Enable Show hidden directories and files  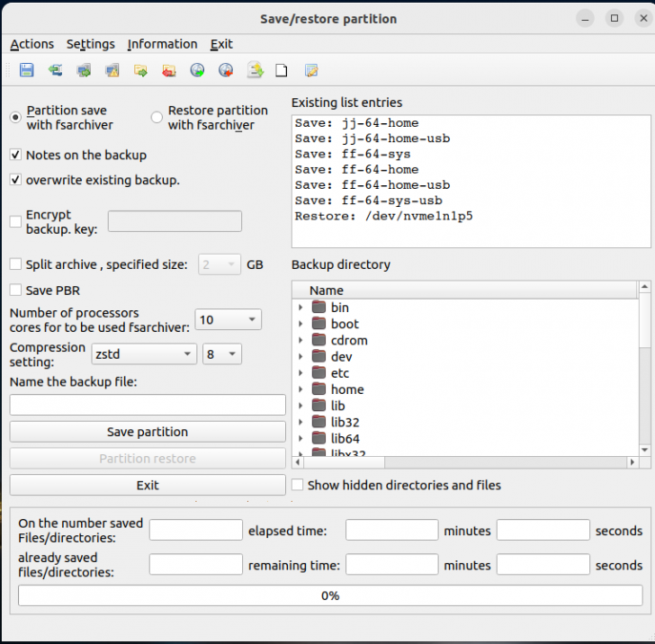(x=298, y=485)
